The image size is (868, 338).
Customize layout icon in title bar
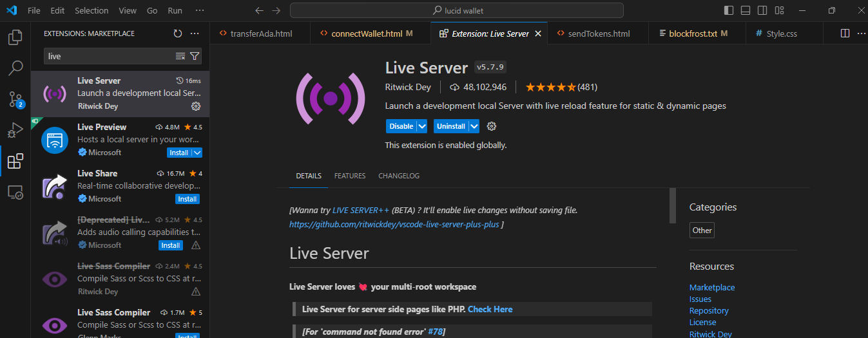coord(779,10)
